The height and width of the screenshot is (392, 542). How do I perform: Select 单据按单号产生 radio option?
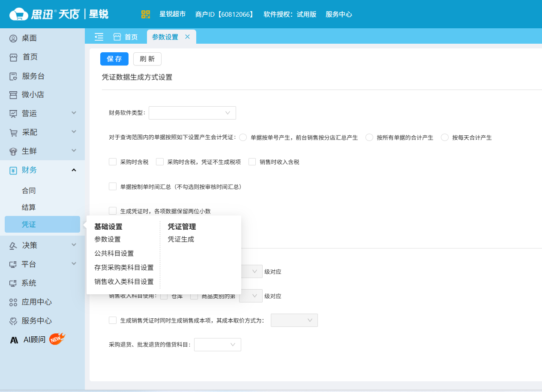pos(243,138)
